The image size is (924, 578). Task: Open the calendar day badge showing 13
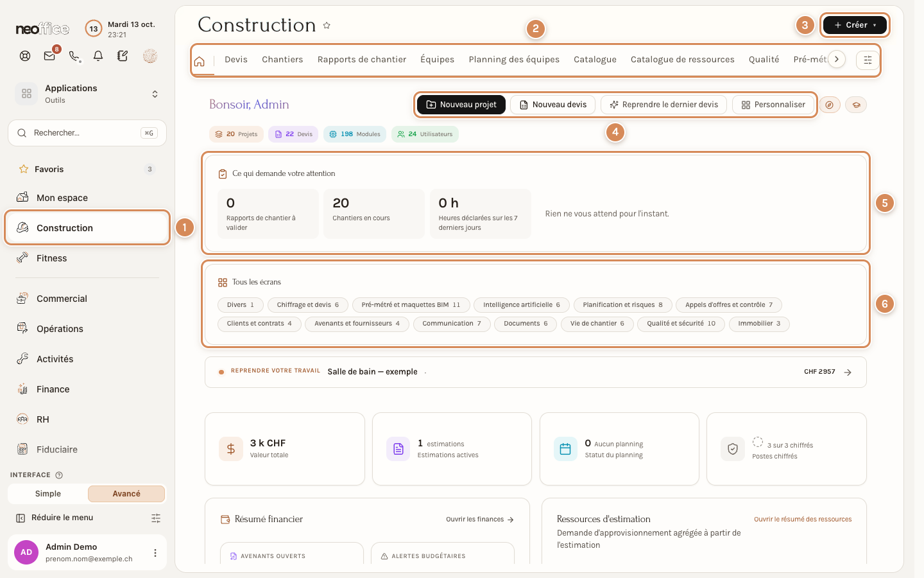point(94,28)
